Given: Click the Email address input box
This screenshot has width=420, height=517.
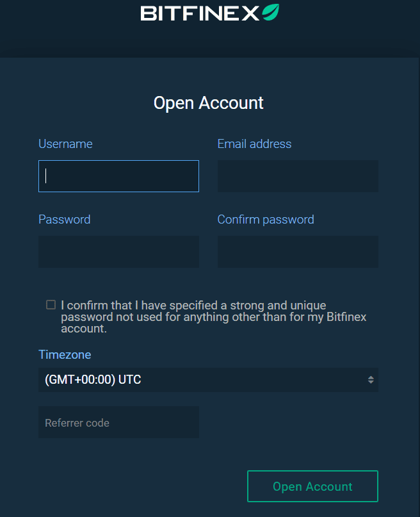Looking at the screenshot, I should 298,176.
